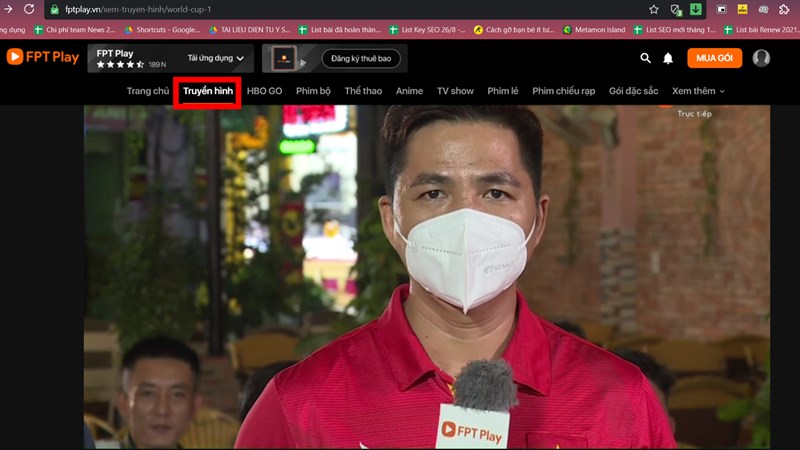Open the Gói đặc sắc tab

[633, 91]
